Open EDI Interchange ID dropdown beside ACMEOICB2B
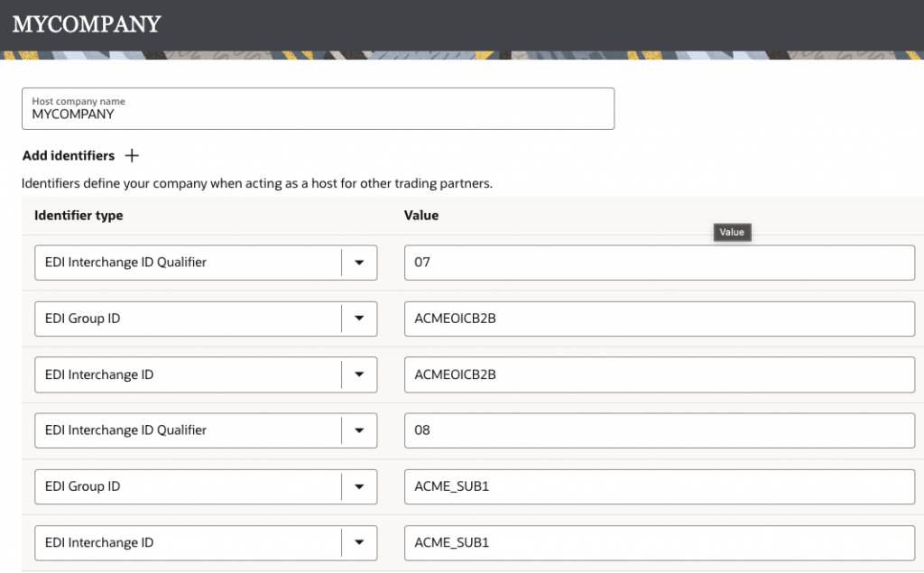This screenshot has width=924, height=573. pos(359,374)
